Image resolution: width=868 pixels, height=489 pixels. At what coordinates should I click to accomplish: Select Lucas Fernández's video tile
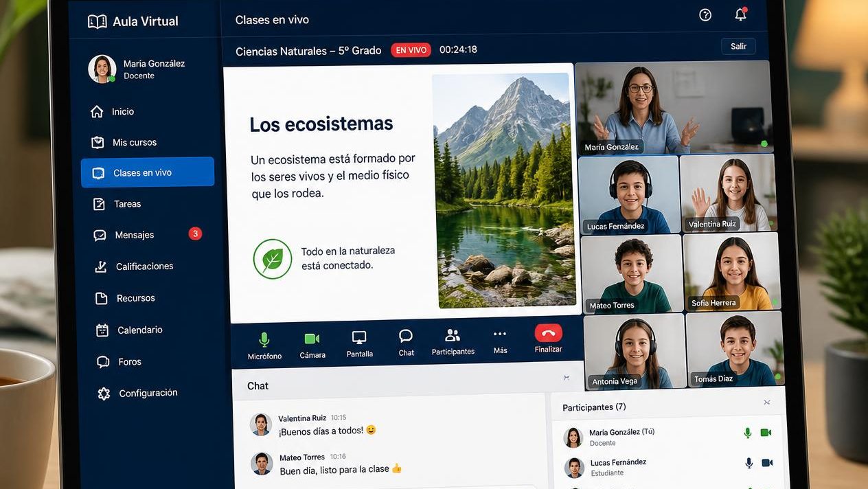(x=628, y=196)
